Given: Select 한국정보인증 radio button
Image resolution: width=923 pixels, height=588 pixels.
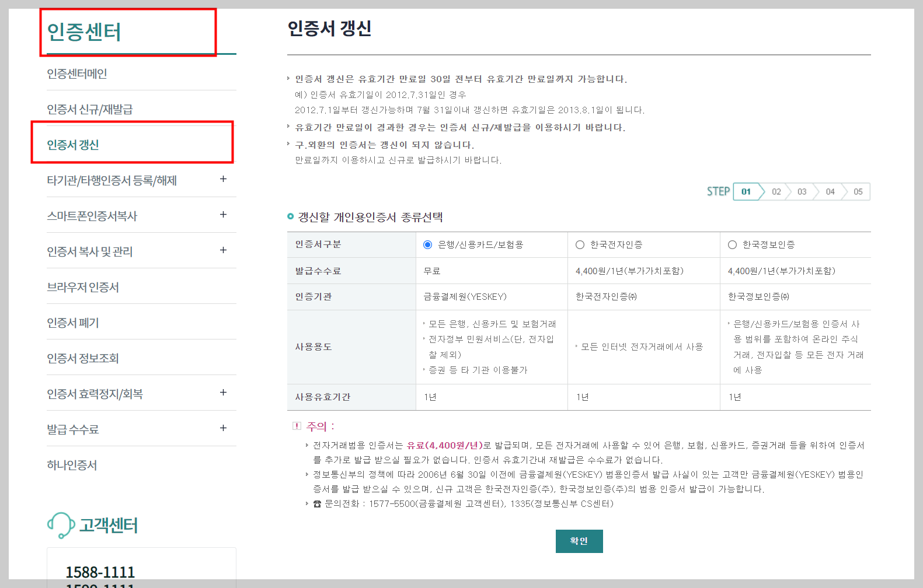Looking at the screenshot, I should (x=732, y=245).
